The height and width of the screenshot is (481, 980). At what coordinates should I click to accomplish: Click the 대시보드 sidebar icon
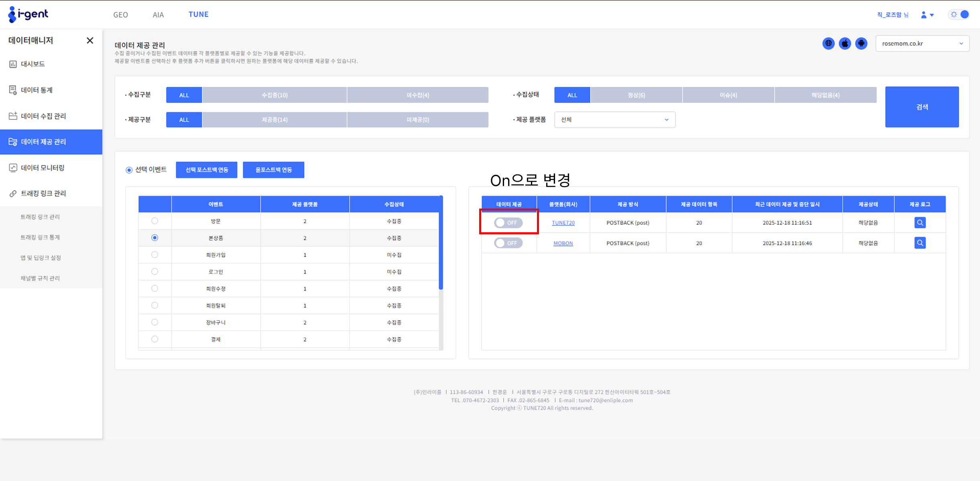click(13, 64)
